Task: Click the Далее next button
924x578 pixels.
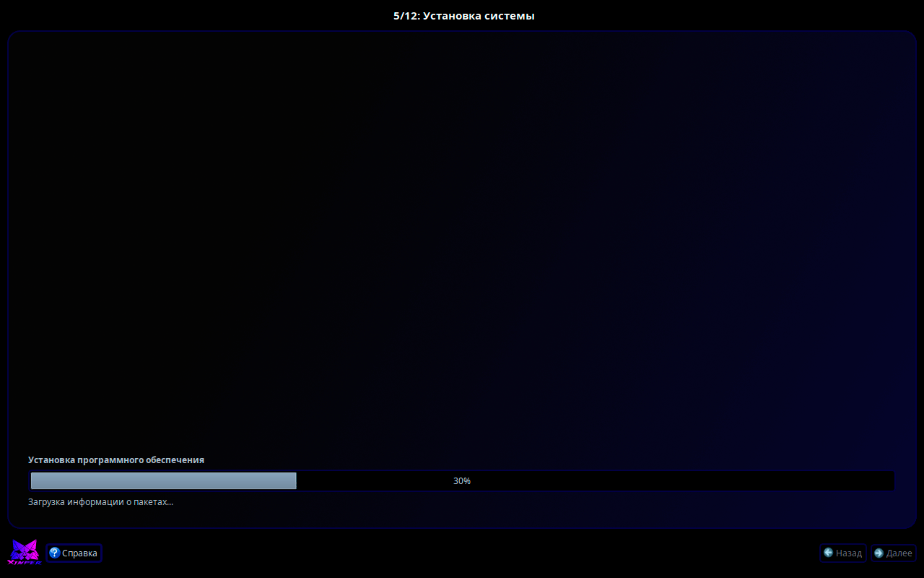Action: [x=893, y=553]
